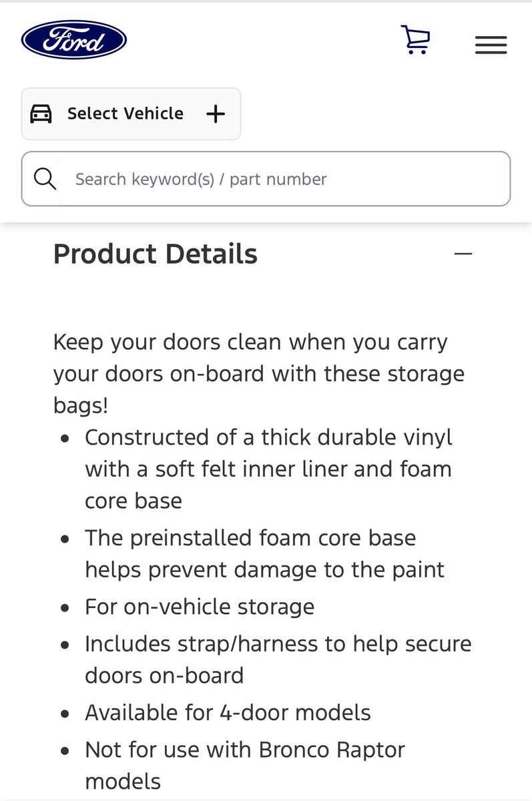The height and width of the screenshot is (801, 532).
Task: Click the magnifying glass search icon
Action: tap(45, 179)
